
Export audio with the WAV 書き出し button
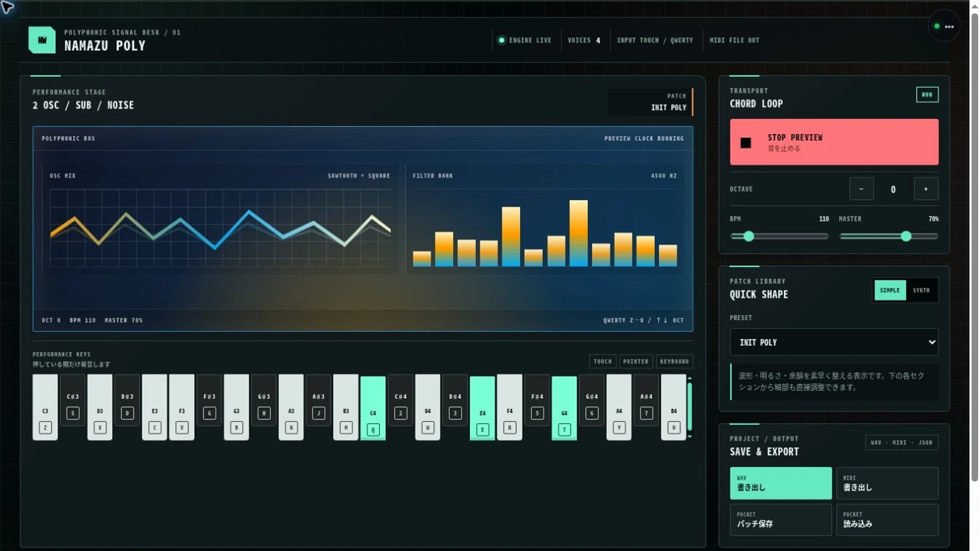780,483
